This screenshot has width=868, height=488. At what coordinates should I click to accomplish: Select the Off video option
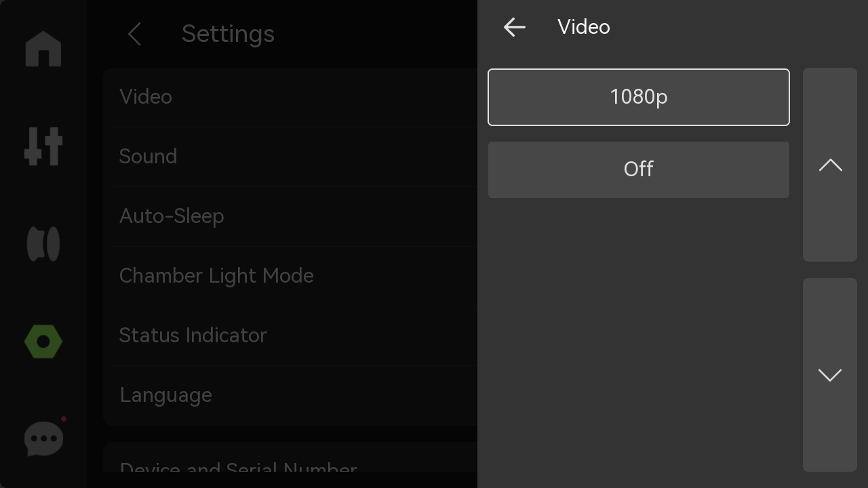[x=639, y=169]
